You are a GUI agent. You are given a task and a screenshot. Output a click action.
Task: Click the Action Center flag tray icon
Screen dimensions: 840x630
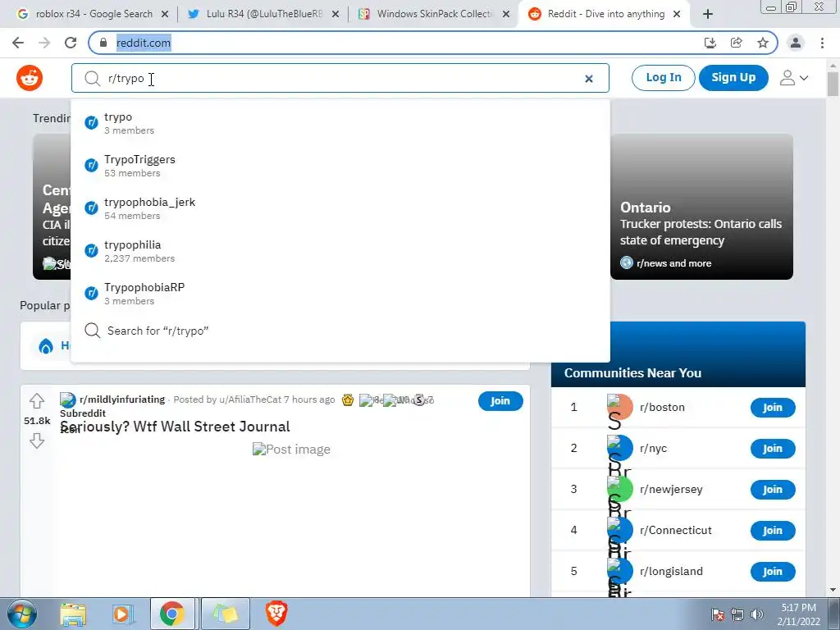pos(718,614)
